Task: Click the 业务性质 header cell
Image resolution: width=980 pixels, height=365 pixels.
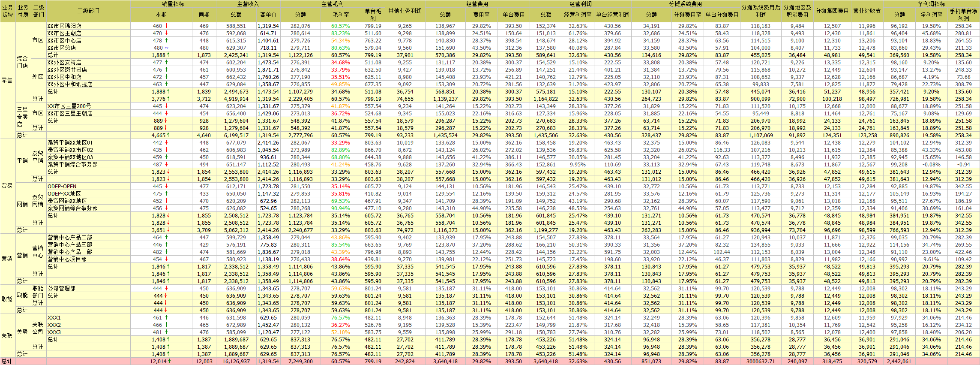Action: pyautogui.click(x=23, y=11)
